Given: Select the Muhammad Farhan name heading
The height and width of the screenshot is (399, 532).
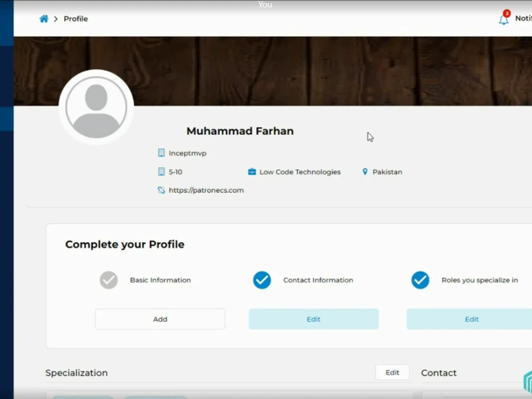Looking at the screenshot, I should click(x=240, y=131).
